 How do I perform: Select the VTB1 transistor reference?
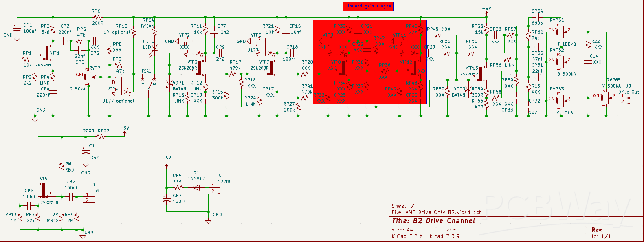45,179
